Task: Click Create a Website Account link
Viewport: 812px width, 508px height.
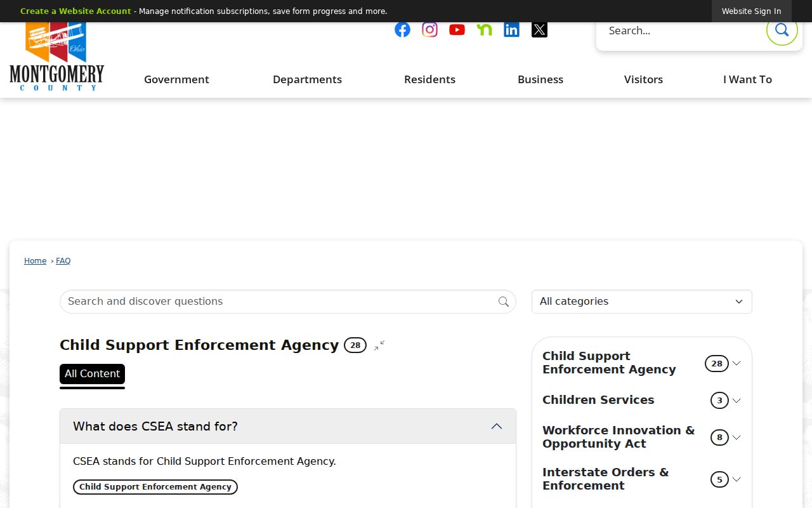Action: 75,11
